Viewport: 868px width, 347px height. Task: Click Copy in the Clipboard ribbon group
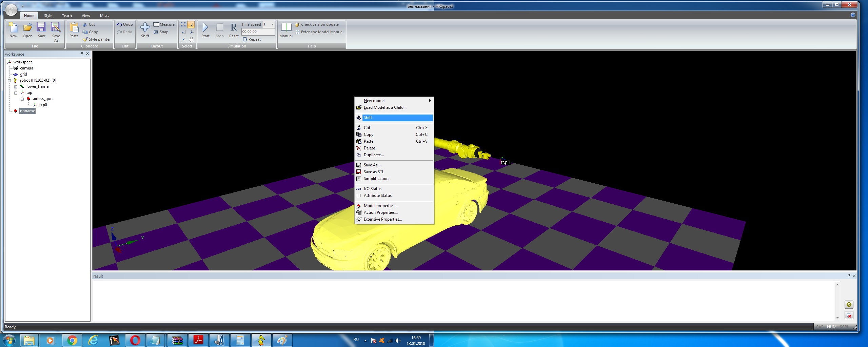90,32
